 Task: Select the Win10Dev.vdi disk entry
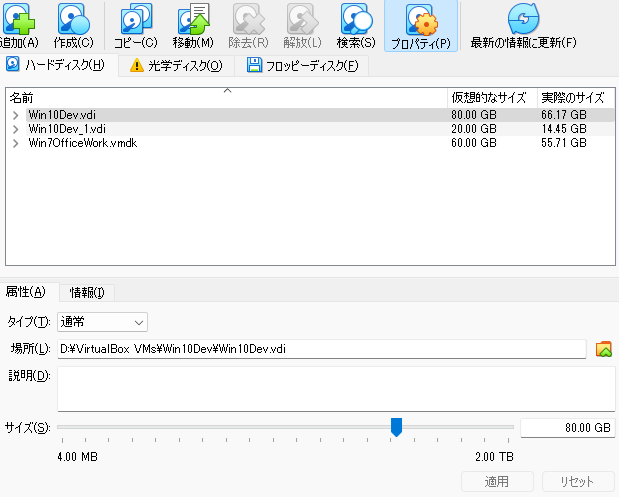click(62, 115)
